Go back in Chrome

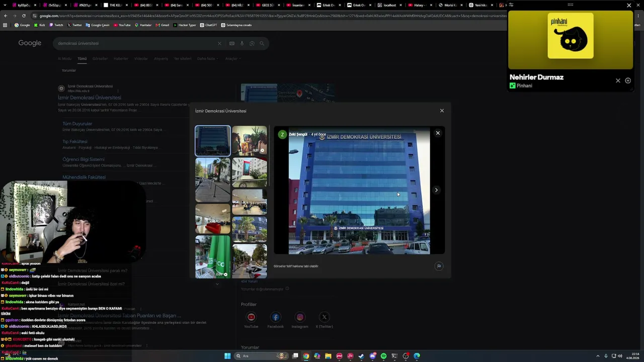click(6, 16)
